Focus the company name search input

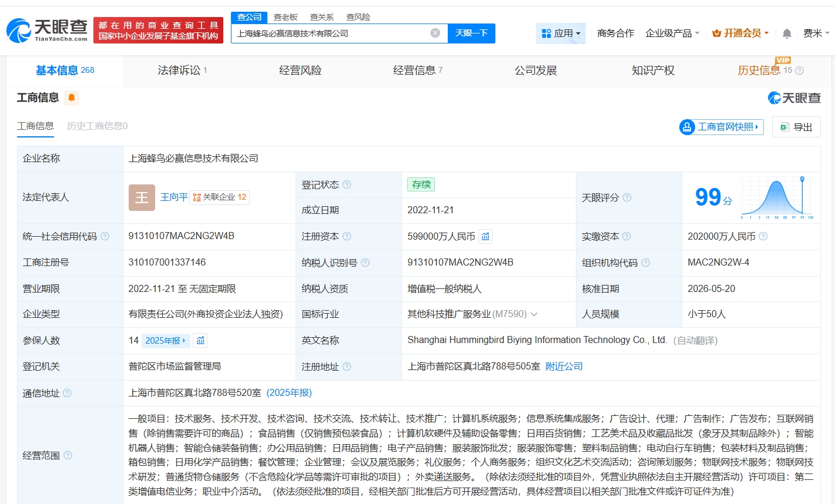pos(332,33)
